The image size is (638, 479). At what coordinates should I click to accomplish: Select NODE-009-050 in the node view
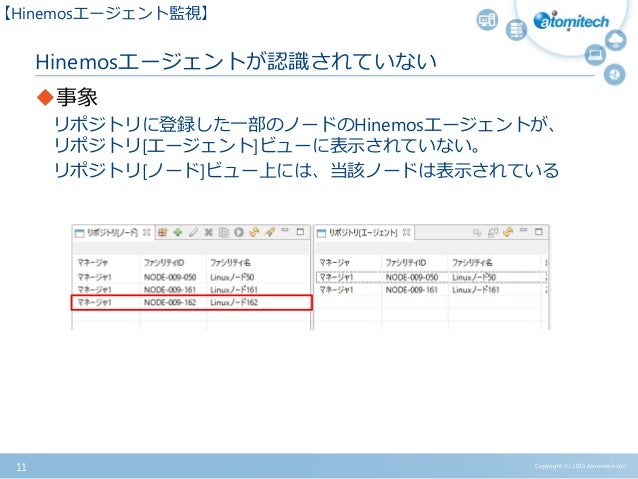170,277
